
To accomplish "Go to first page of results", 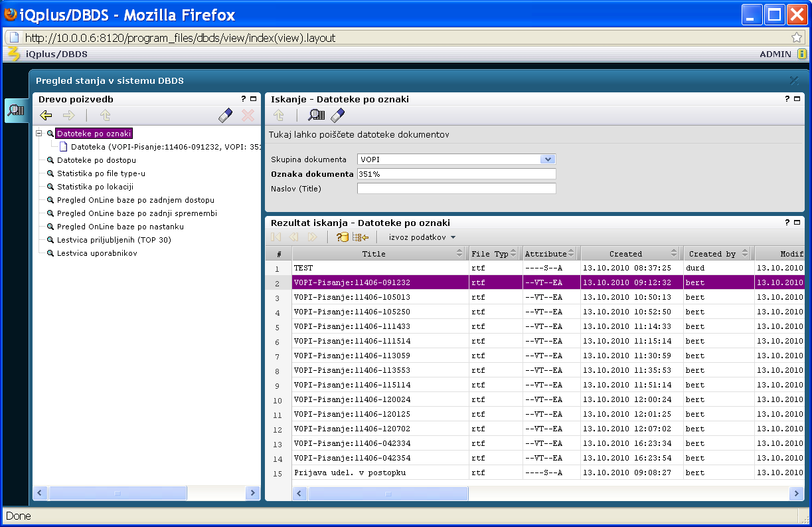I will 276,237.
